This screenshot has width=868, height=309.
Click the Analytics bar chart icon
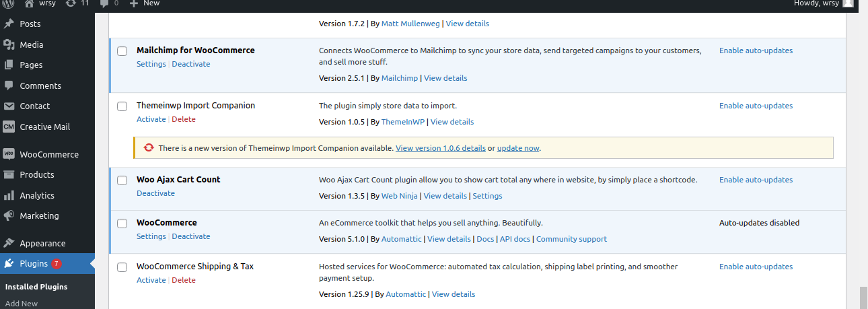[9, 195]
